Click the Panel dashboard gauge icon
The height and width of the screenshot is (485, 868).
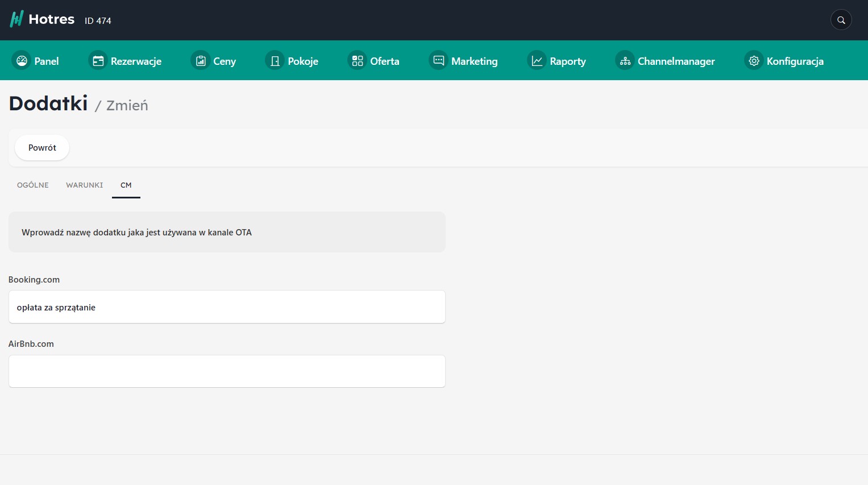(x=22, y=61)
